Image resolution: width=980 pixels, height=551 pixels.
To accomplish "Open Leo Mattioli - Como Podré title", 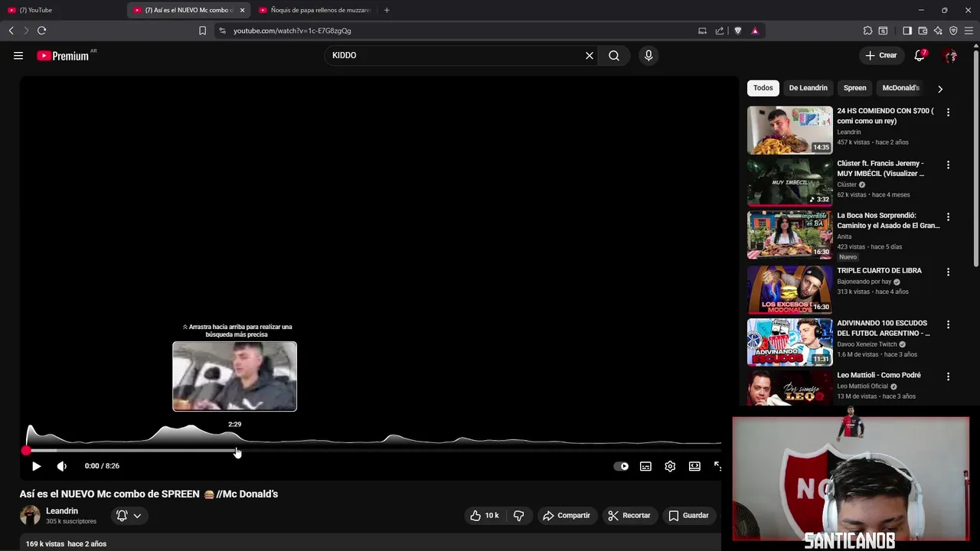I will 879,375.
